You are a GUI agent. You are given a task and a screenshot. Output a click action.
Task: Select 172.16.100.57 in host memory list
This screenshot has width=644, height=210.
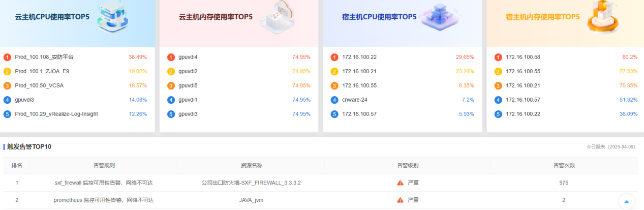click(523, 100)
